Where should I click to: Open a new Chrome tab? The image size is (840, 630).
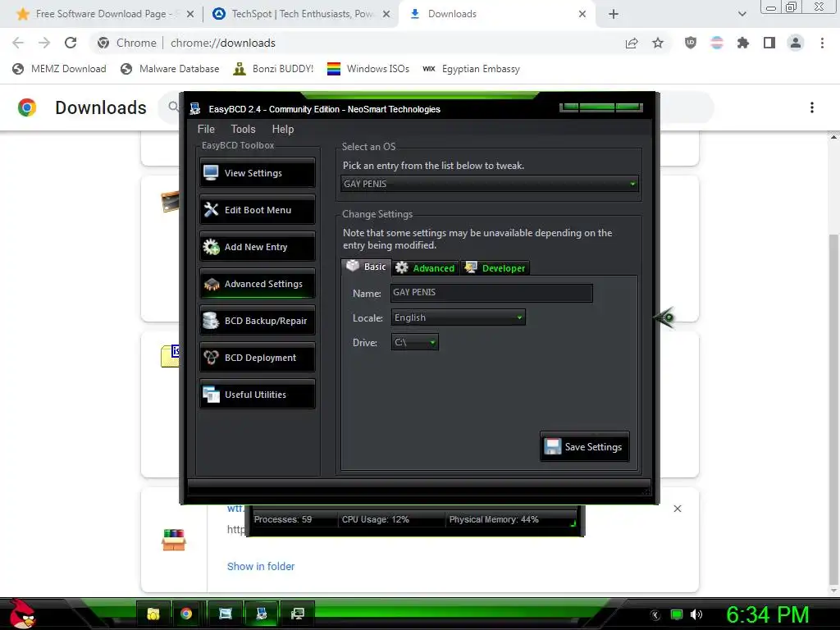click(614, 14)
